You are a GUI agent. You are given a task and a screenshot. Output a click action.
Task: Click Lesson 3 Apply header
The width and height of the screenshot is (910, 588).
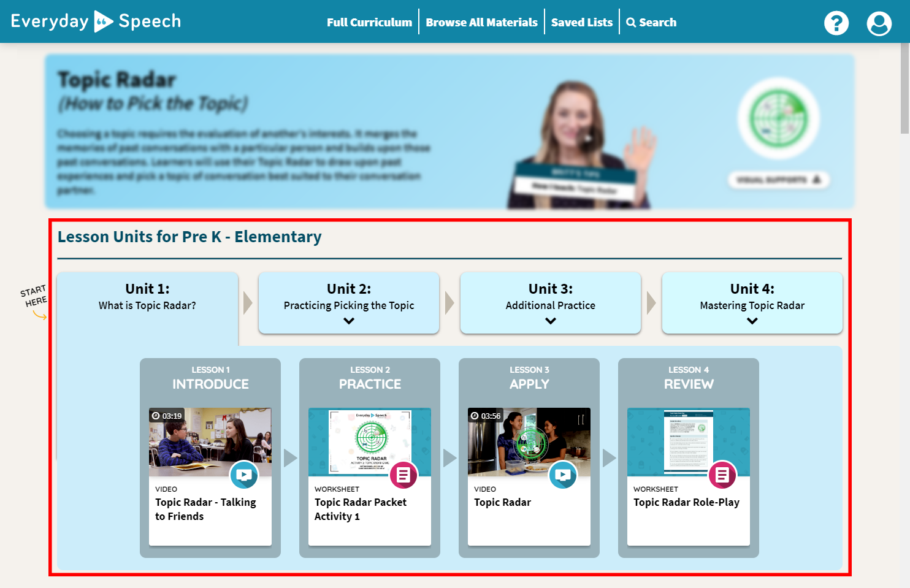(529, 378)
